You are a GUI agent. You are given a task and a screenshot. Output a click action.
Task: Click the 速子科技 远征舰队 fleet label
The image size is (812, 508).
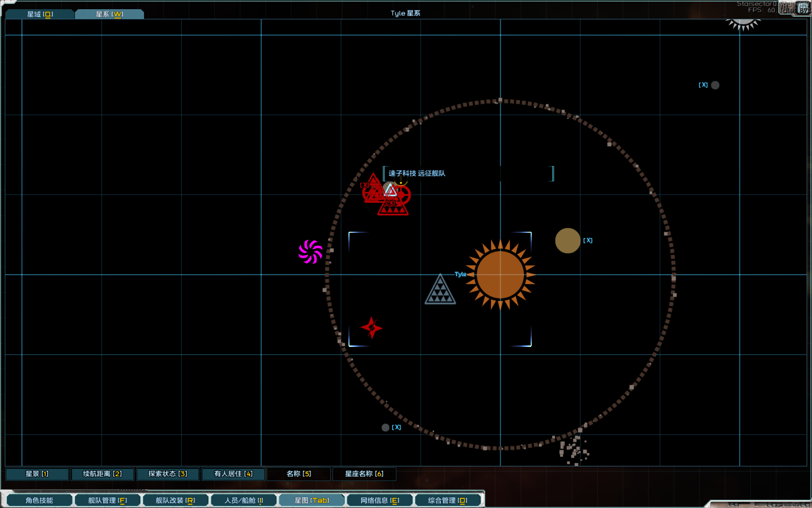[x=417, y=173]
